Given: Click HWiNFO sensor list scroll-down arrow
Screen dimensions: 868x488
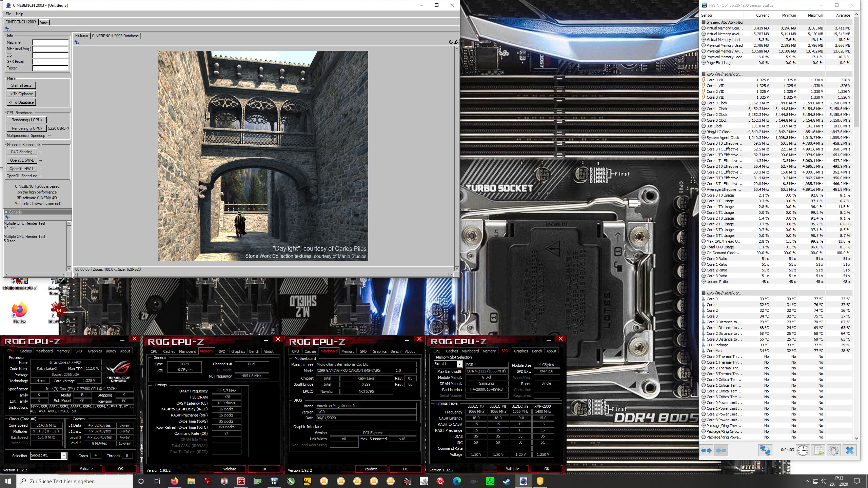Looking at the screenshot, I should (x=856, y=438).
